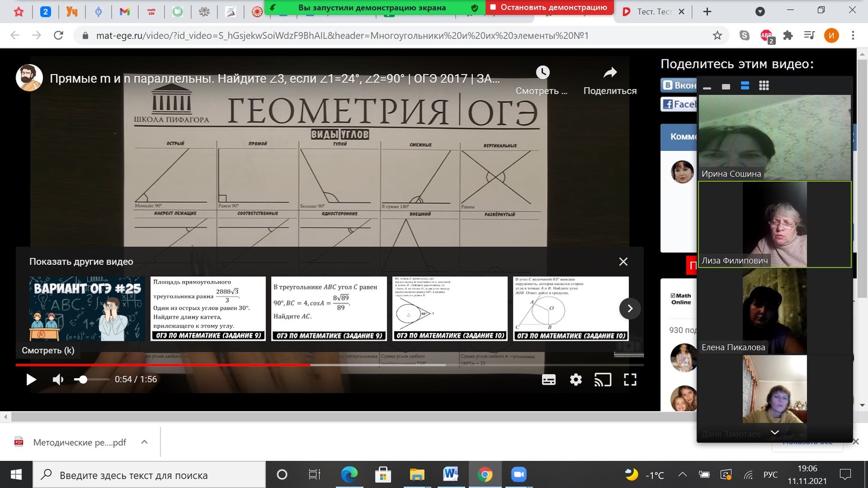This screenshot has width=868, height=488.
Task: Reload the current page
Action: [58, 35]
